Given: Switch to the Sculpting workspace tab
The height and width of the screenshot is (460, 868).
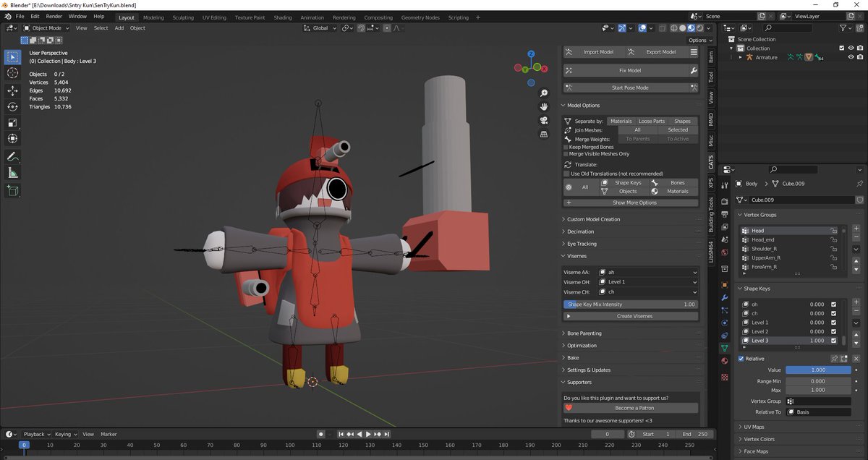Looking at the screenshot, I should pyautogui.click(x=183, y=17).
